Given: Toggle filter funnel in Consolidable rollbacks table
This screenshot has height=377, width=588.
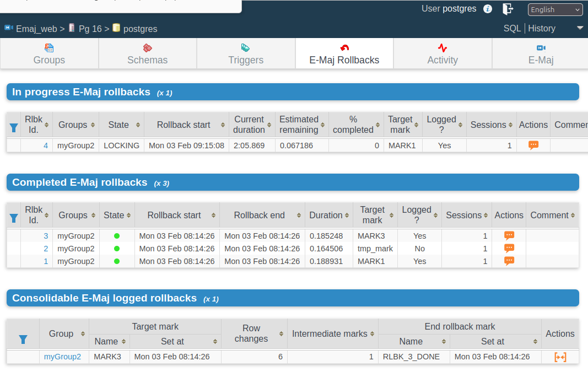Looking at the screenshot, I should click(23, 340).
